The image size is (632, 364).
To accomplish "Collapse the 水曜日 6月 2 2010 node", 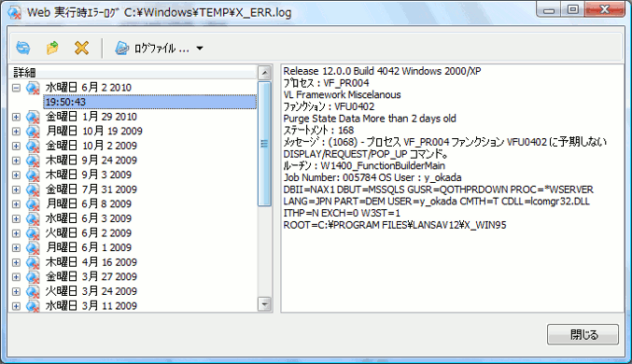I will (16, 88).
